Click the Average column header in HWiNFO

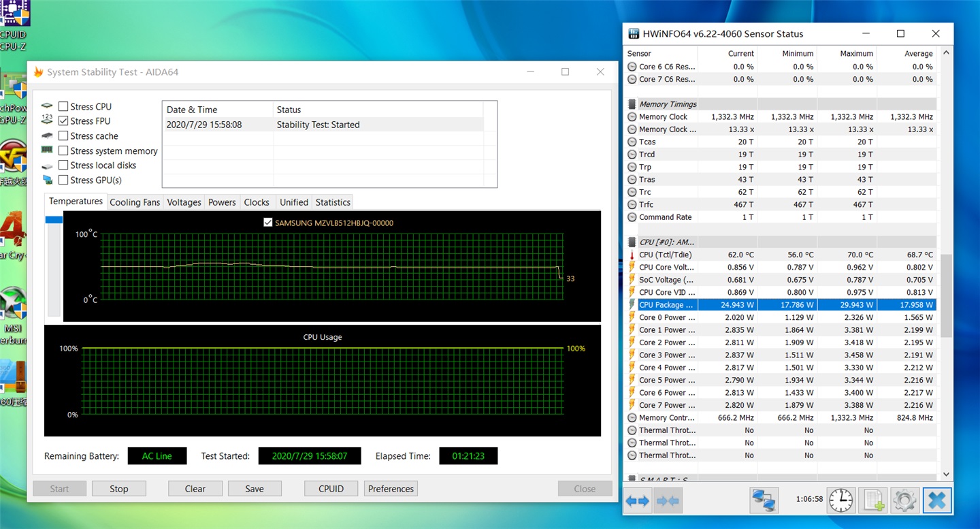906,53
